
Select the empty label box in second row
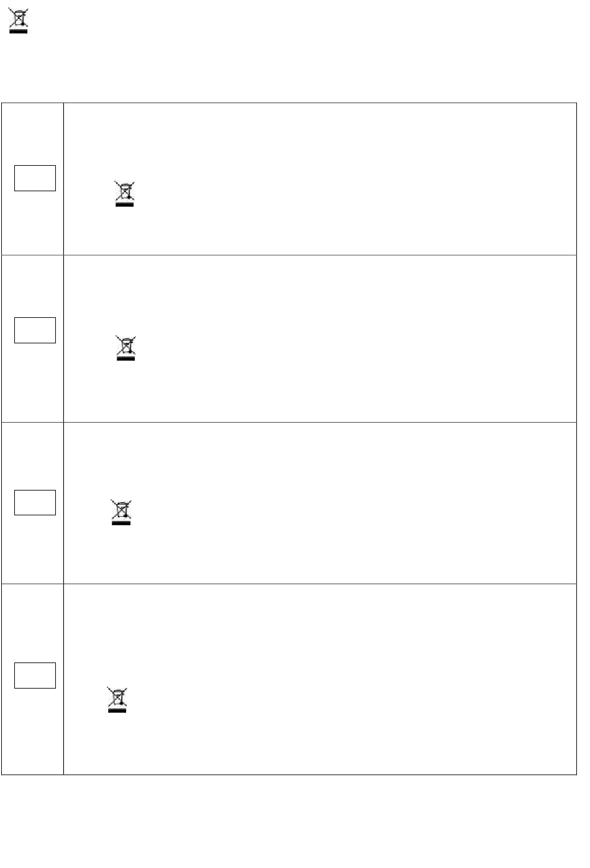coord(35,330)
